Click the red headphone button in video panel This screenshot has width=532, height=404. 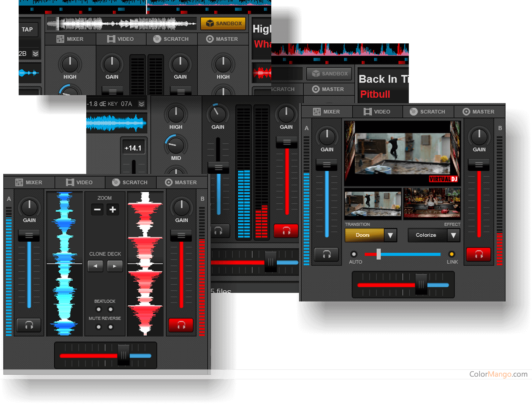478,254
